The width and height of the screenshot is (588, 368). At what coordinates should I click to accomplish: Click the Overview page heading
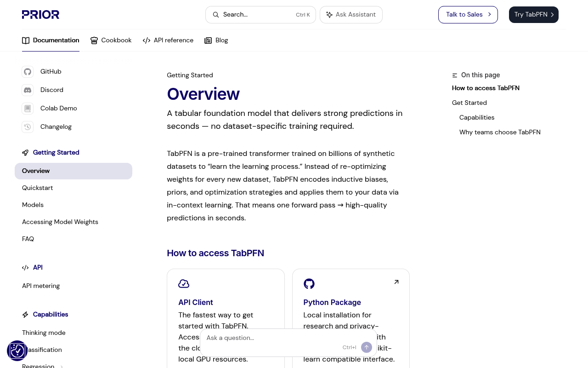tap(203, 94)
